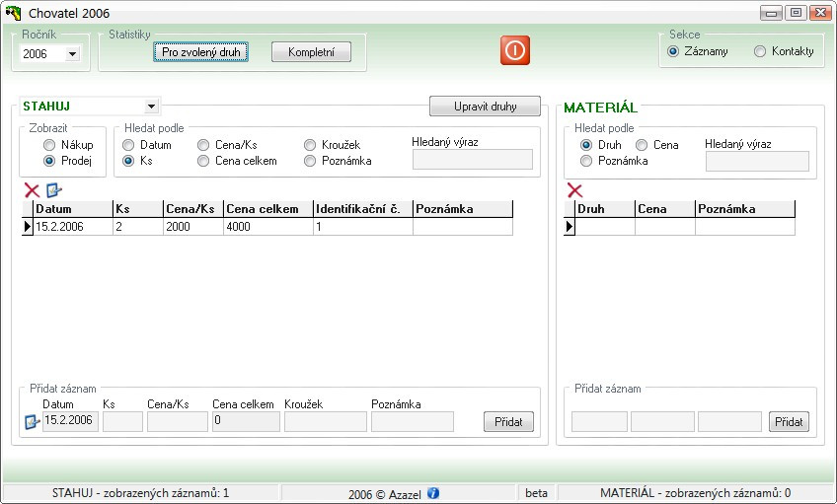The image size is (837, 504).
Task: Select the Kontakty section radio button
Action: click(x=760, y=51)
